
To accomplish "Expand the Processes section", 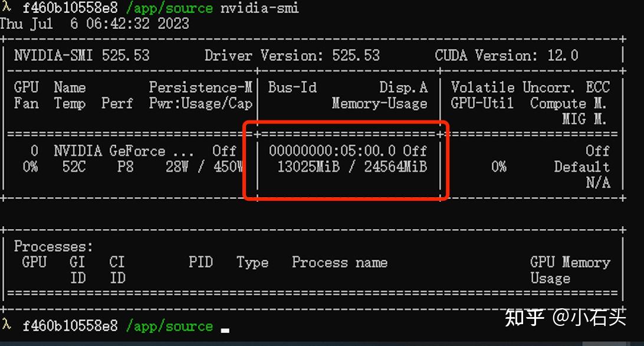I will coord(53,246).
